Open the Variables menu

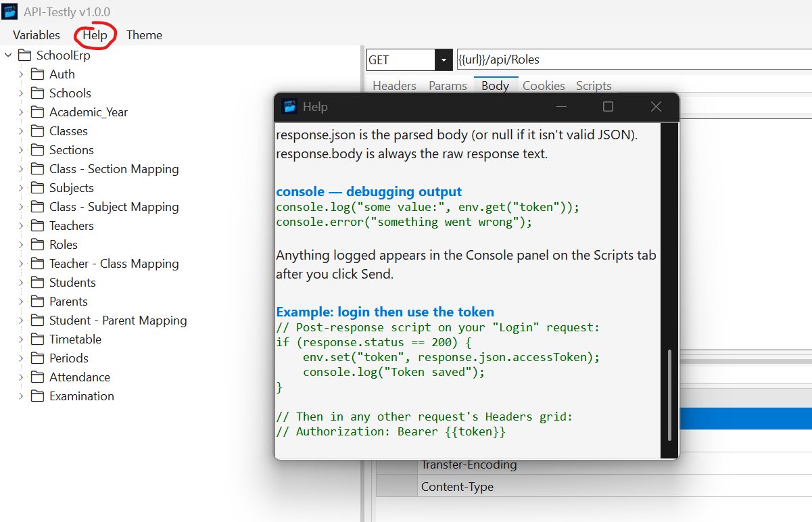(37, 35)
